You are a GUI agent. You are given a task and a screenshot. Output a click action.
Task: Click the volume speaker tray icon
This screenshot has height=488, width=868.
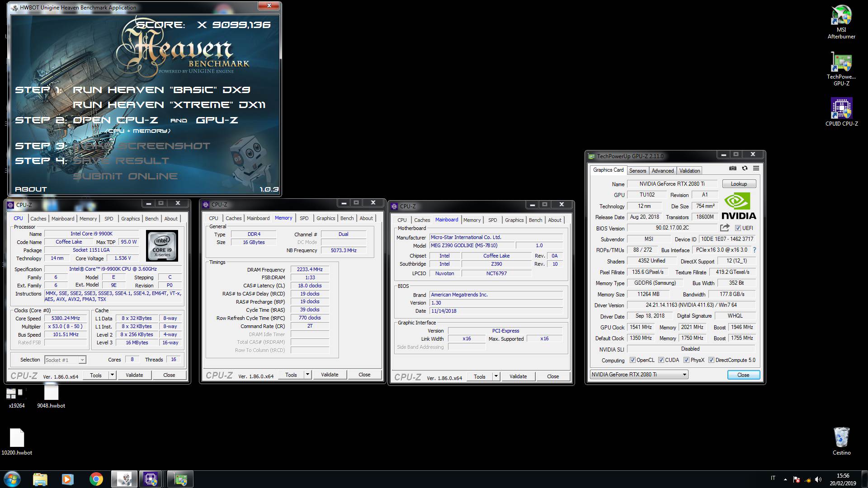point(818,479)
